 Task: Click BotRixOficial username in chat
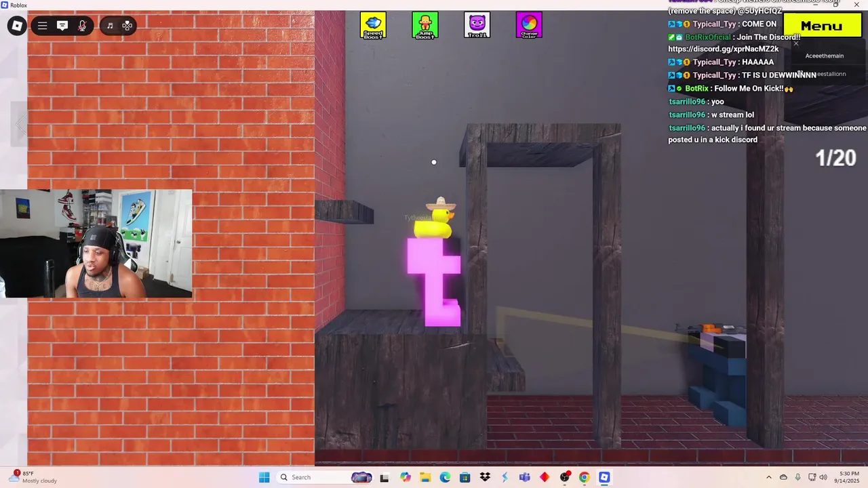coord(708,37)
